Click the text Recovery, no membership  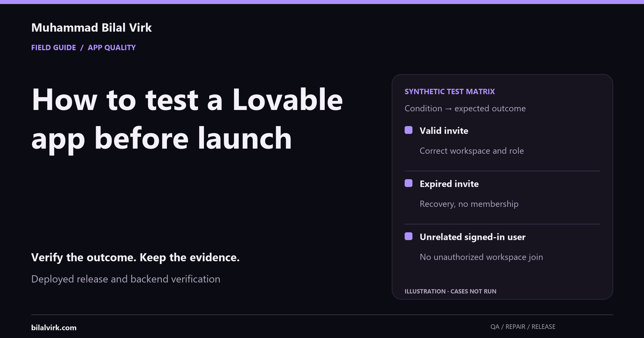click(x=469, y=204)
